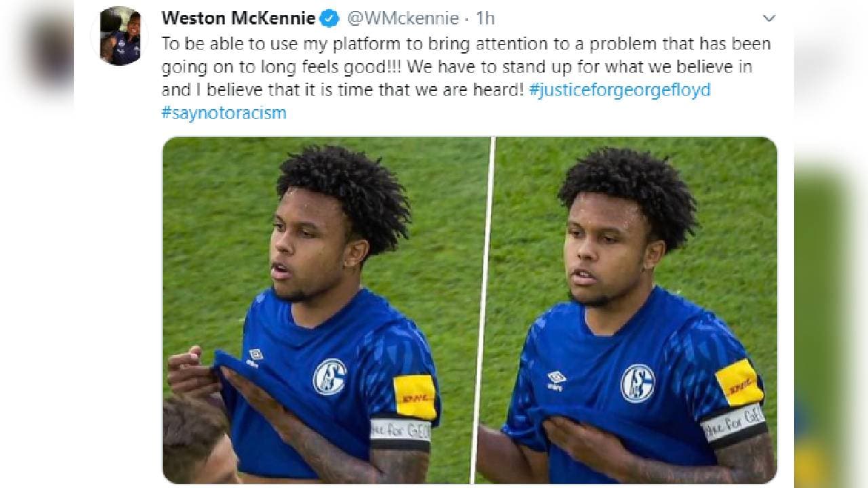868x488 pixels.
Task: Open Weston McKennie's profile avatar
Action: tap(120, 36)
